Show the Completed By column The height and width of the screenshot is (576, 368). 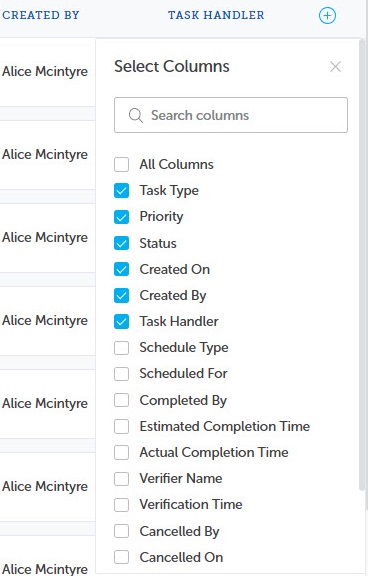coord(122,400)
